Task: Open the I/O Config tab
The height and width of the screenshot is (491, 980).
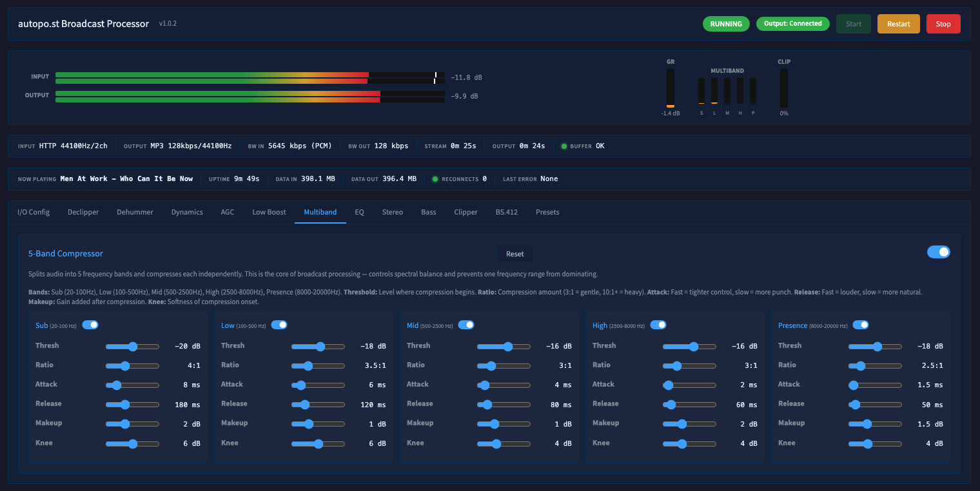Action: [34, 212]
